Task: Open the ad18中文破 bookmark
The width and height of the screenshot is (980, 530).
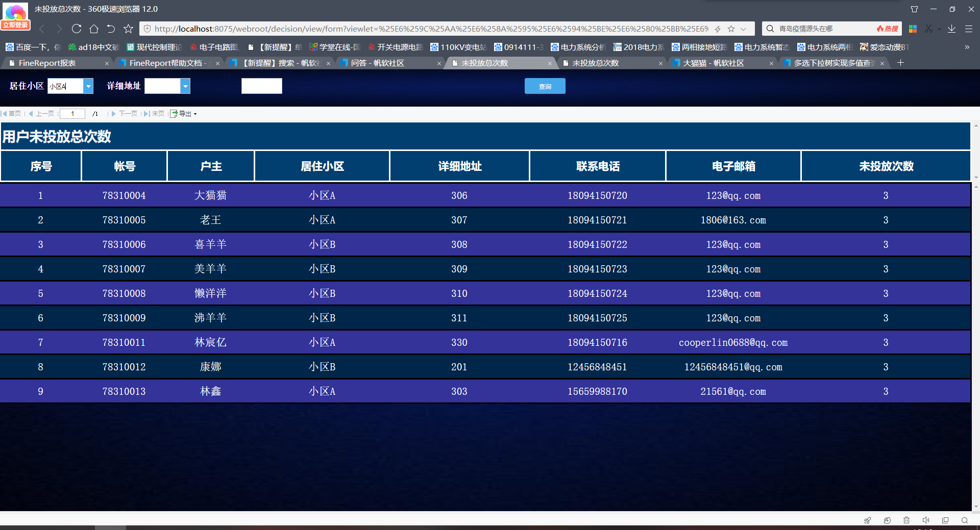Action: (93, 47)
